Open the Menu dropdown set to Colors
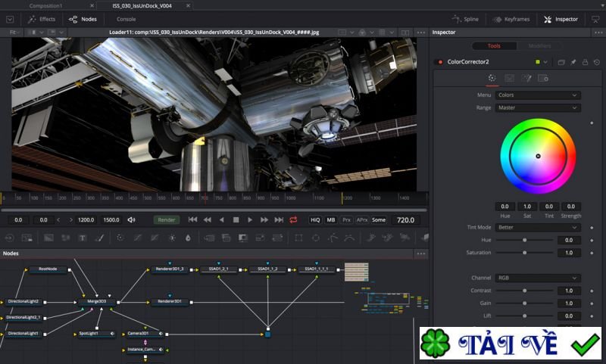606x364 pixels. (x=538, y=95)
